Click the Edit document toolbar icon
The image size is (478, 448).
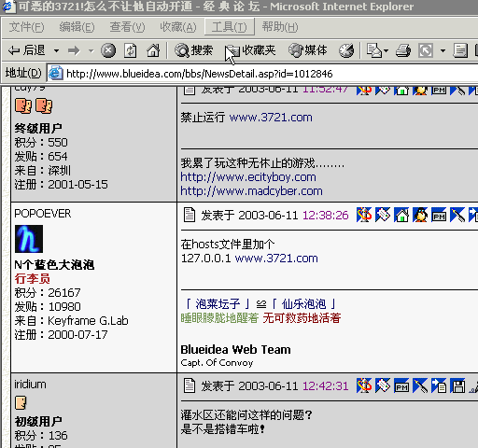click(x=460, y=50)
